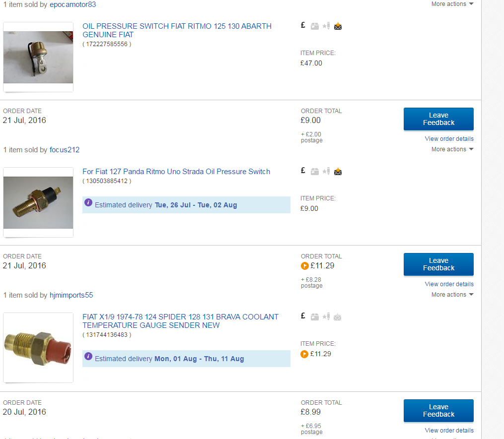Open More actions for the epocamotor83 order
Viewport: 504px width, 439px height.
coord(452,4)
